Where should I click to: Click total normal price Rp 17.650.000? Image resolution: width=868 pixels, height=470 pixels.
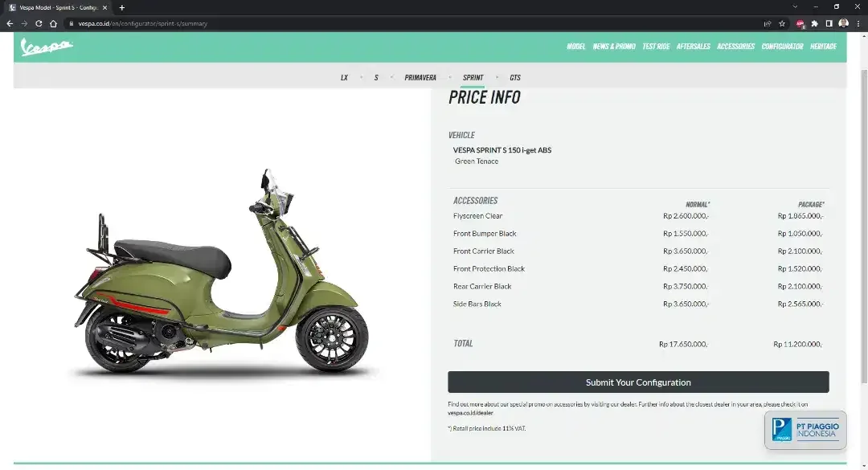coord(684,345)
